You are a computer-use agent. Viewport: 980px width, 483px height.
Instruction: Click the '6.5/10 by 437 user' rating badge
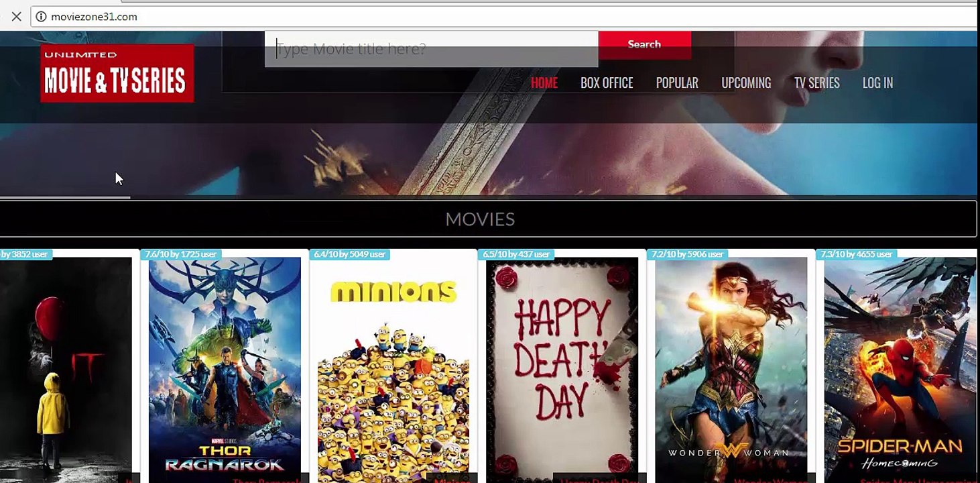coord(516,254)
